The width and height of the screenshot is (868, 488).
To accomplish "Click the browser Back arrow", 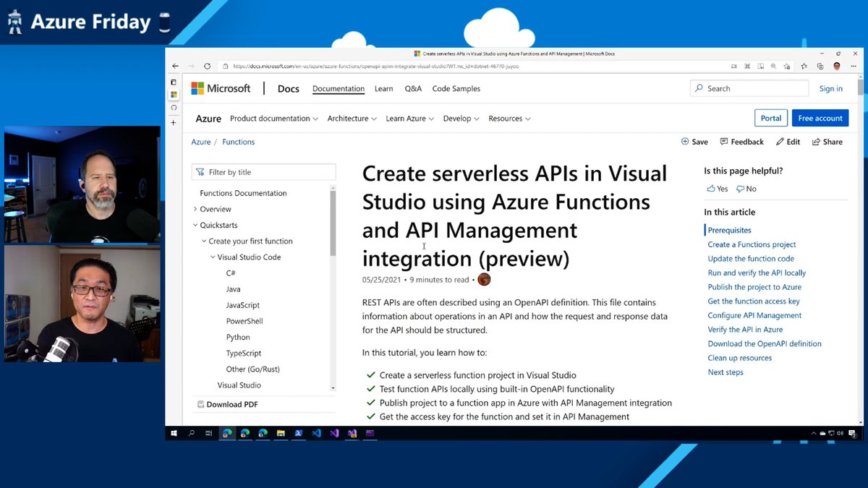I will (175, 66).
